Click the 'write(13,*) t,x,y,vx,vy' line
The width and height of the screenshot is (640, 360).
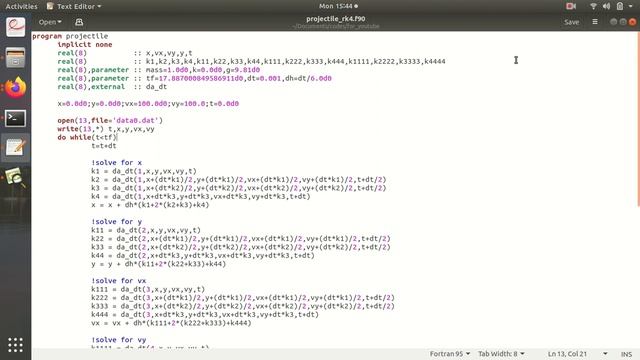106,129
